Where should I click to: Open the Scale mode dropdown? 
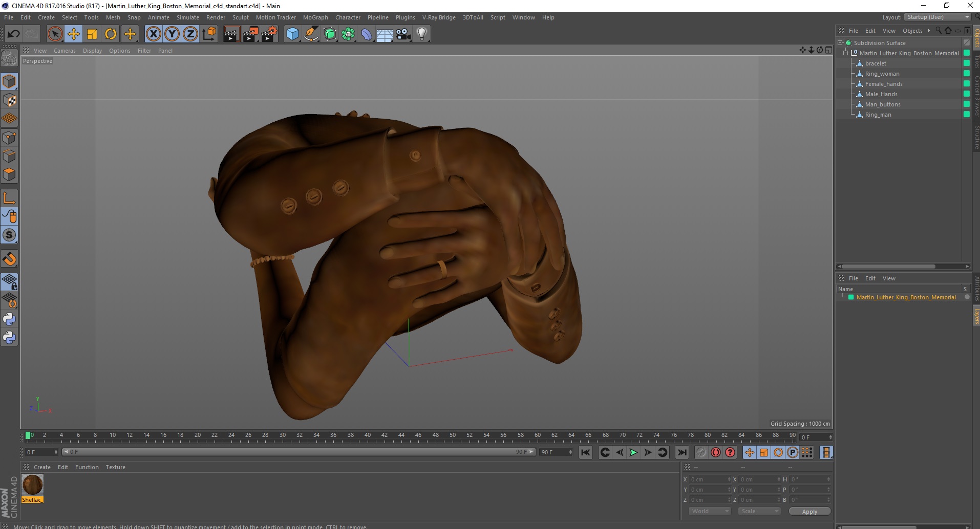click(x=759, y=511)
